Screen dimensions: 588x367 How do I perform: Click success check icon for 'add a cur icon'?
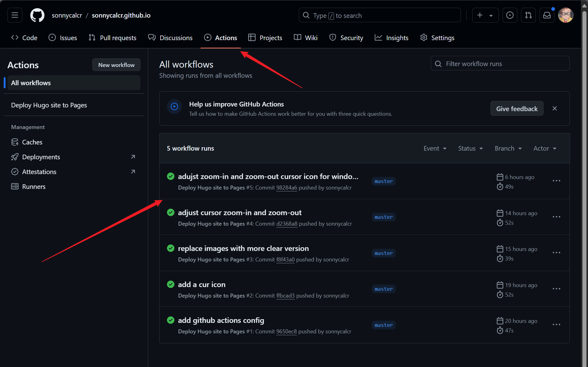pos(171,284)
